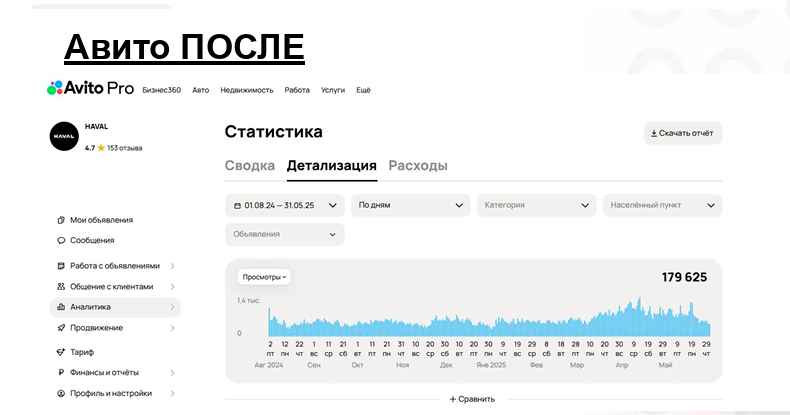Expand Финансы и отчёты chevron
Viewport: 790px width, 415px height.
coord(172,373)
